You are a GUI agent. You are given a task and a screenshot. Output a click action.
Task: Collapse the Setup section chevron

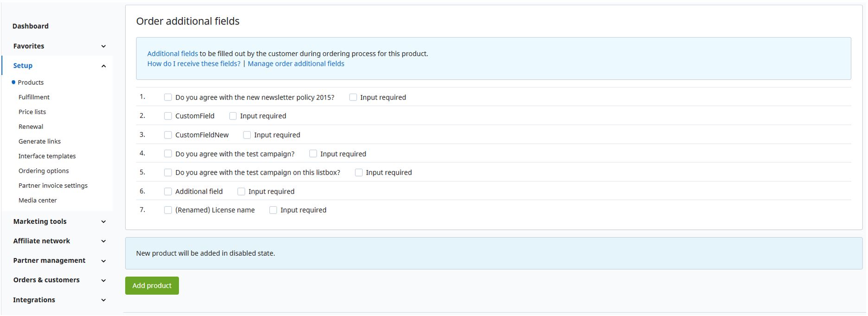103,66
